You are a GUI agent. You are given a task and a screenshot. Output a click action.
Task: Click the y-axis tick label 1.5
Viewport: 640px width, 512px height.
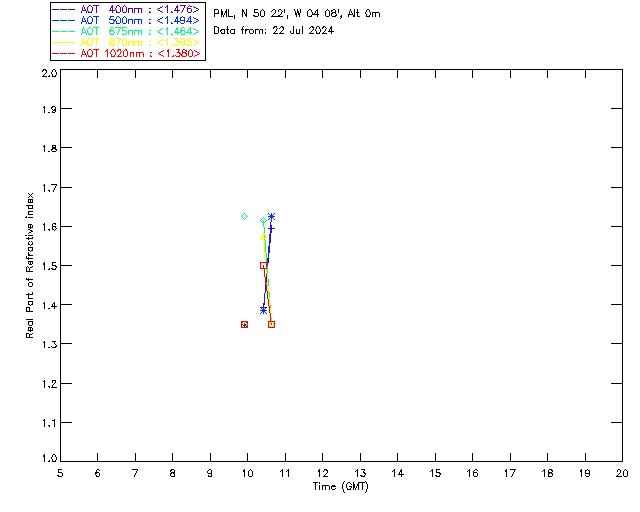tap(49, 266)
